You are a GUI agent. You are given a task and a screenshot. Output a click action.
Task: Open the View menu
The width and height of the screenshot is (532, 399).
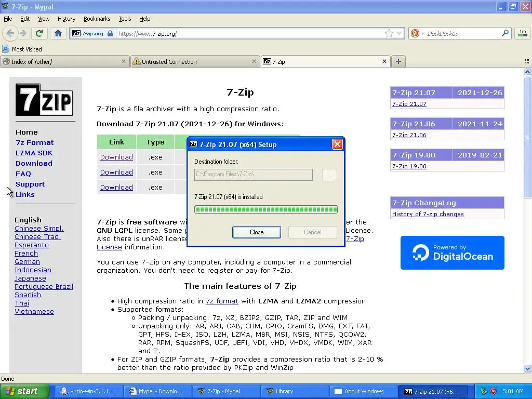(44, 19)
